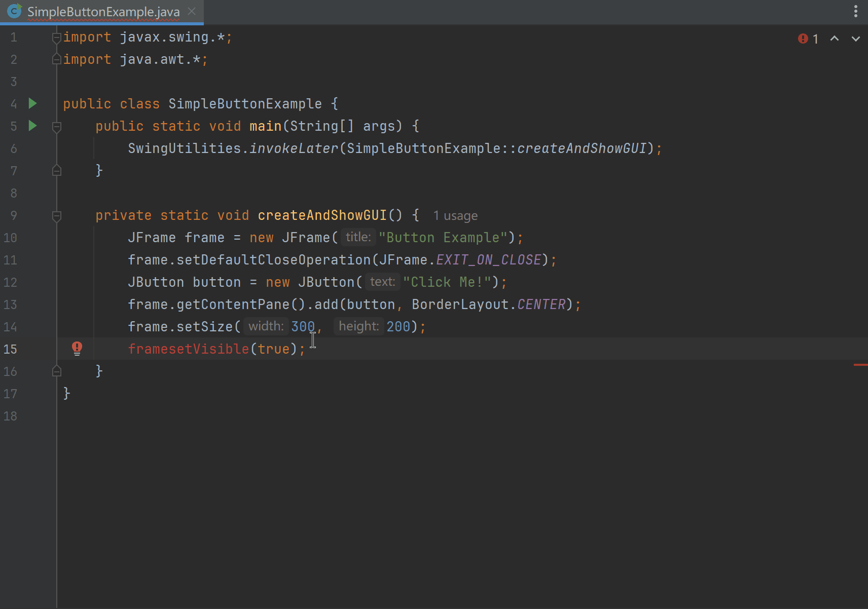The width and height of the screenshot is (868, 609).
Task: Click line number 15 in the gutter
Action: coord(10,349)
